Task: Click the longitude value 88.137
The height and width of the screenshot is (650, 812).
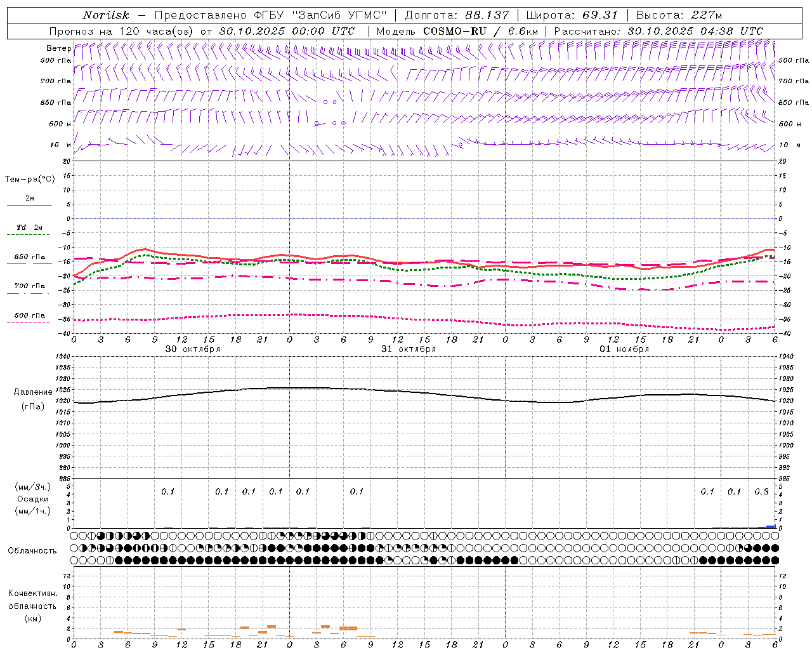Action: (487, 15)
